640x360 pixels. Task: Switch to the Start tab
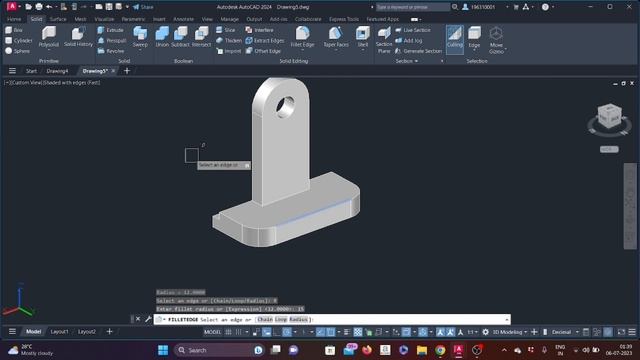coord(31,71)
